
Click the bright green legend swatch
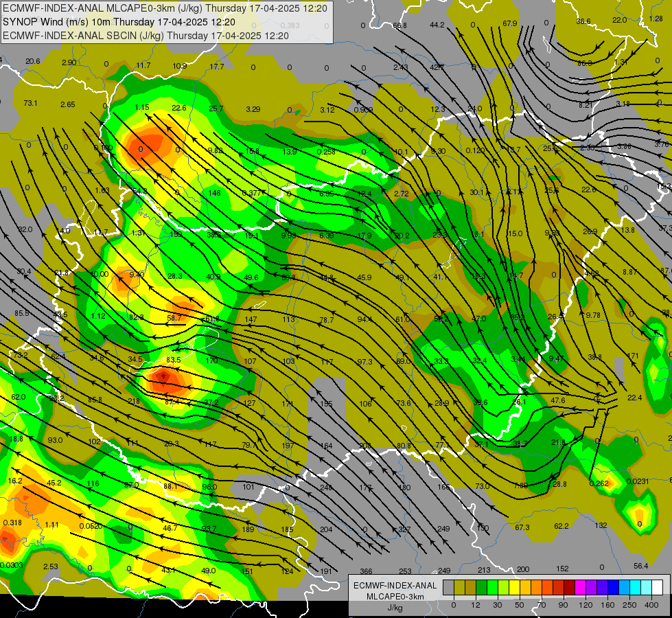(492, 587)
